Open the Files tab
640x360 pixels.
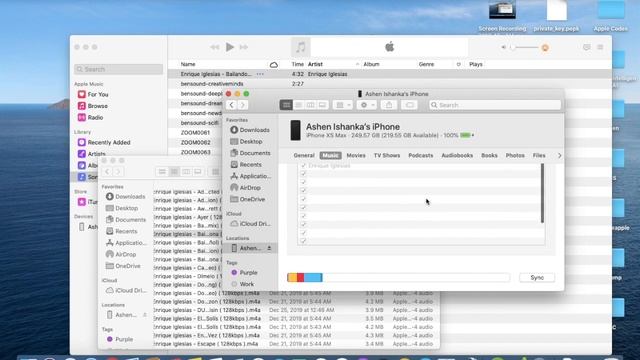pyautogui.click(x=539, y=156)
